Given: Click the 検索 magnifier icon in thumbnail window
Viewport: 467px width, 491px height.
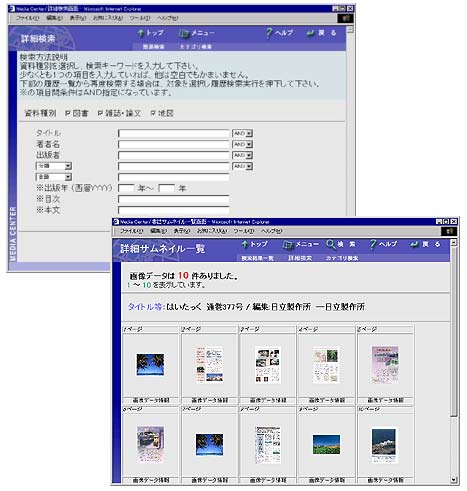Looking at the screenshot, I should [330, 244].
